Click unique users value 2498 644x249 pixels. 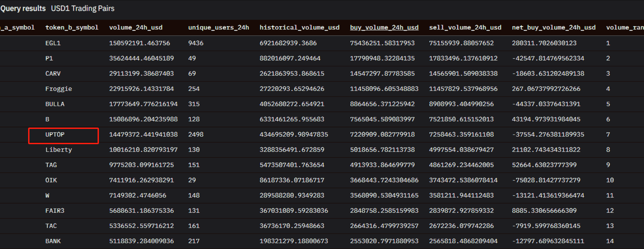196,135
